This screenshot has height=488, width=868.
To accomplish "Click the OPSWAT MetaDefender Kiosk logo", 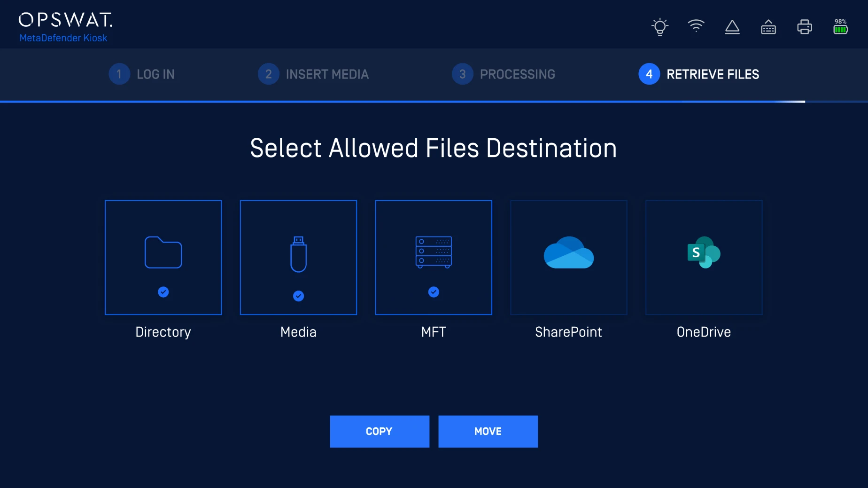I will pos(65,27).
